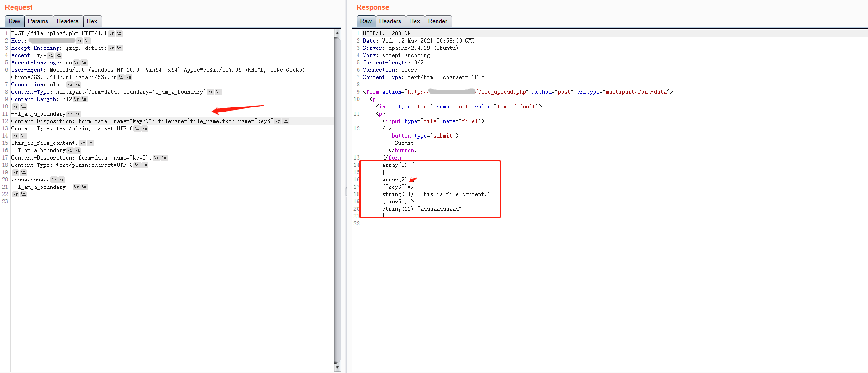The height and width of the screenshot is (373, 868).
Task: Click the HTTP/1.1 200 OK response status line
Action: click(386, 33)
